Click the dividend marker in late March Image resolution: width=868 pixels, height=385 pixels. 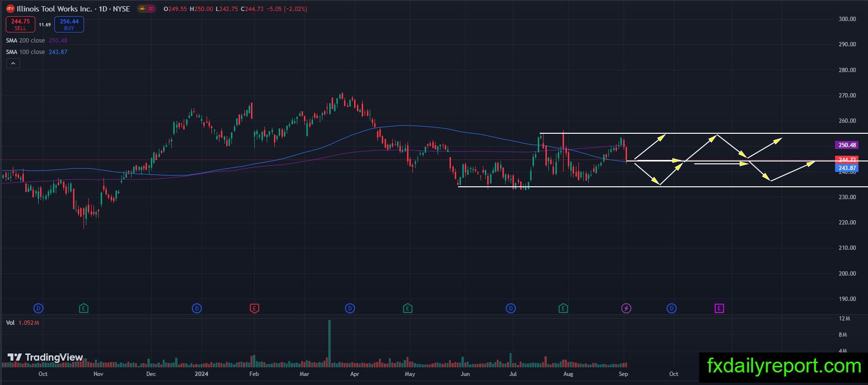(x=350, y=309)
